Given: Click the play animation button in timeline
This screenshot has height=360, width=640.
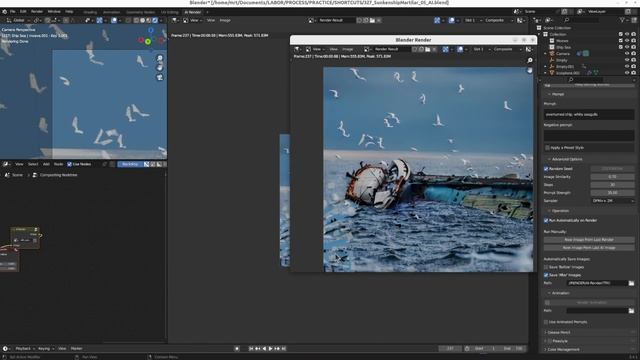Looking at the screenshot, I should 270,349.
